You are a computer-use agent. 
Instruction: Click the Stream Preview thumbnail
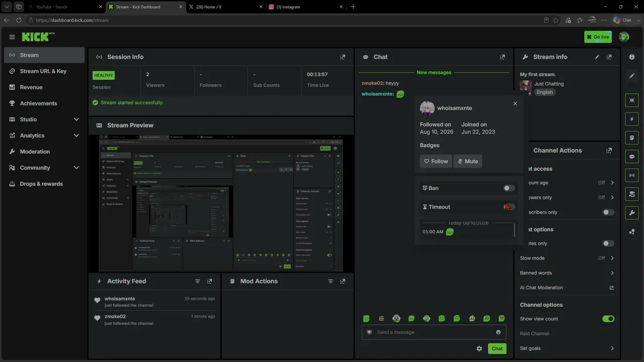(221, 203)
